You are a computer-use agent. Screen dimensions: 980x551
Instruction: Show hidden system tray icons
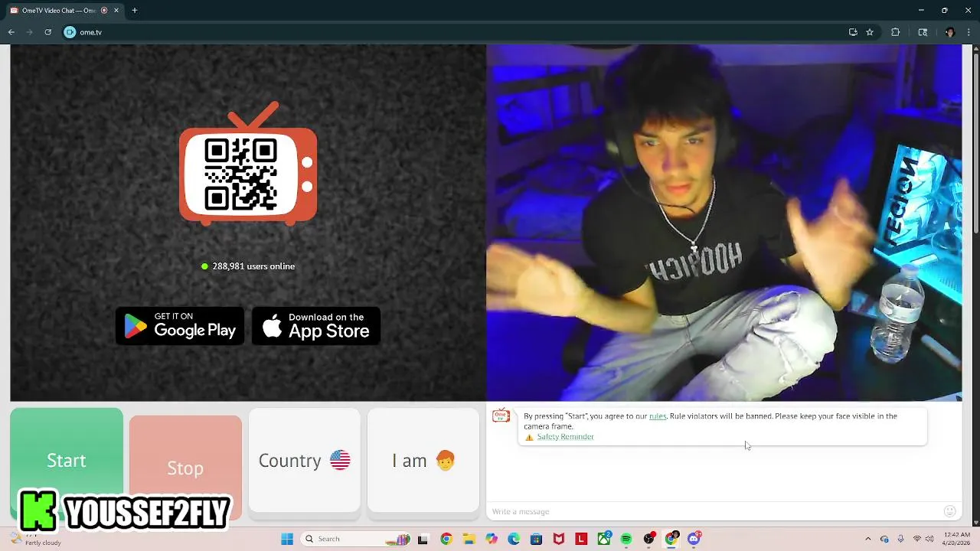pos(867,539)
